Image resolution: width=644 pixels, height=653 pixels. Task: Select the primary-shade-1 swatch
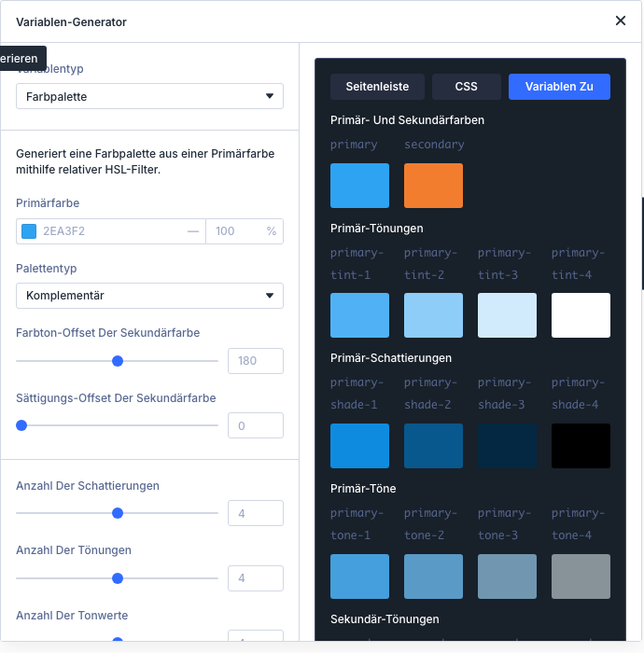[359, 446]
